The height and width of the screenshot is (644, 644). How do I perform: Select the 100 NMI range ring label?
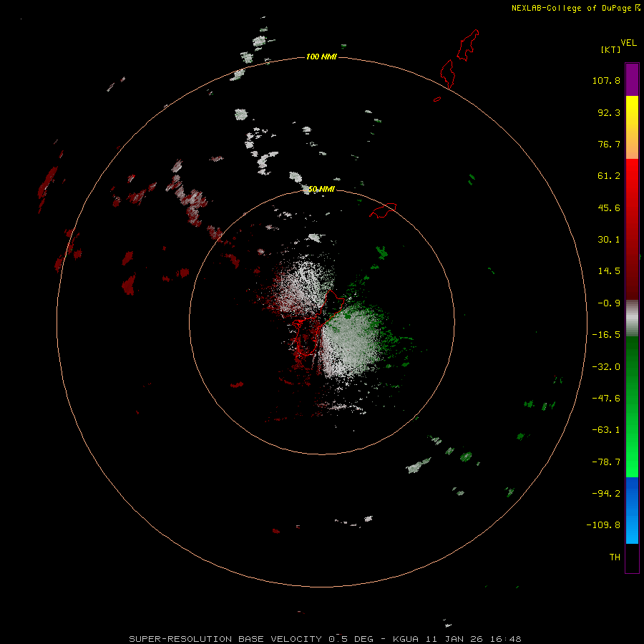click(321, 57)
